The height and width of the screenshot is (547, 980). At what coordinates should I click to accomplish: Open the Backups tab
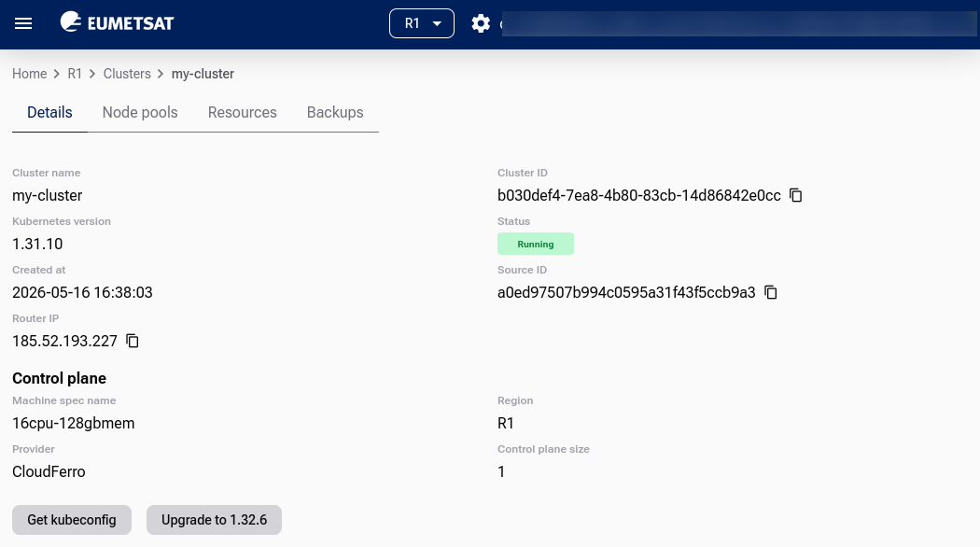(335, 113)
